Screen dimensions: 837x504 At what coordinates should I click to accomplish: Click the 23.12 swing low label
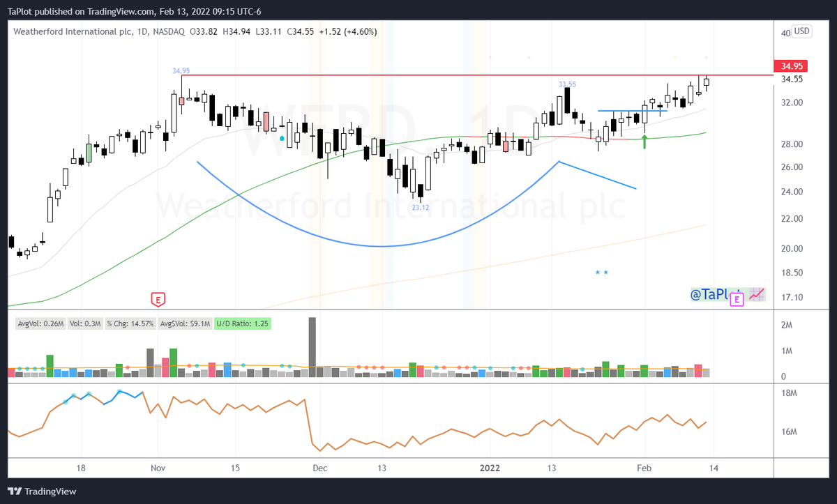[x=420, y=208]
